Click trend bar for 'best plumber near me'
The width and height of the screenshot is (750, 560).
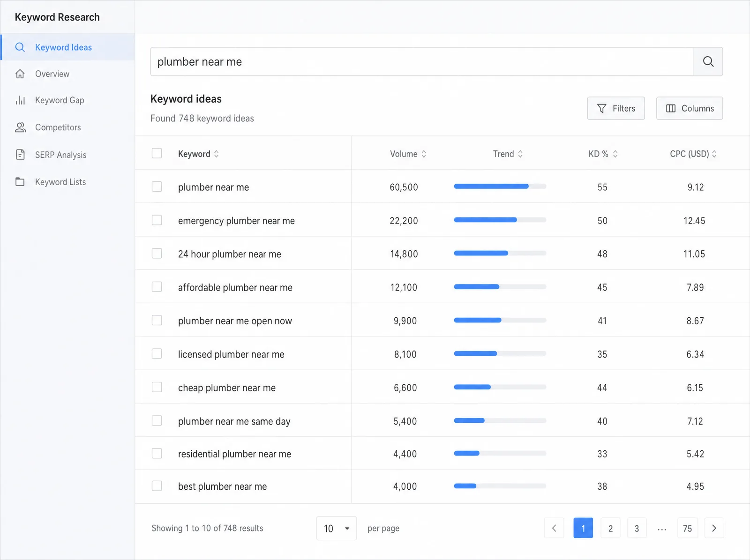(x=500, y=486)
